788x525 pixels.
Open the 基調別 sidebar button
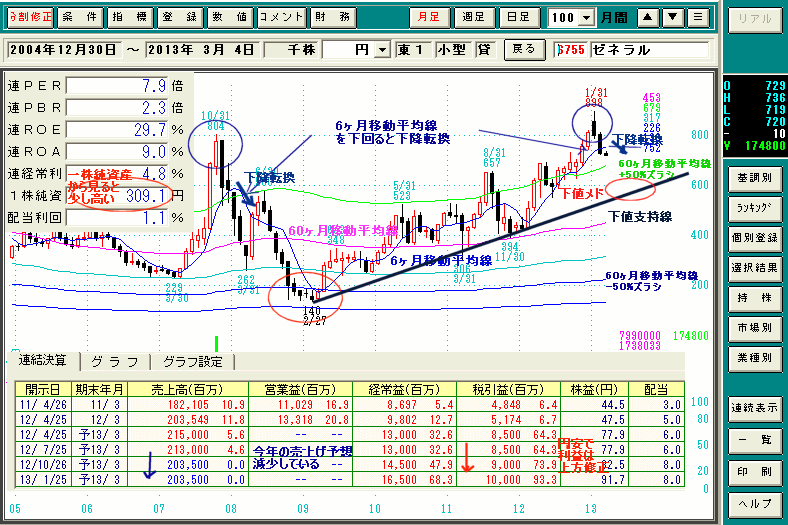755,177
